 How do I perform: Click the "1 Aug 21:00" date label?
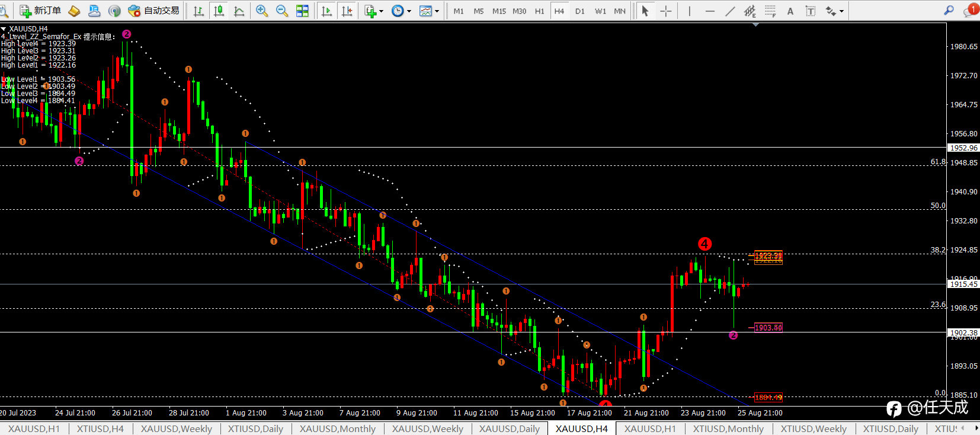(246, 413)
